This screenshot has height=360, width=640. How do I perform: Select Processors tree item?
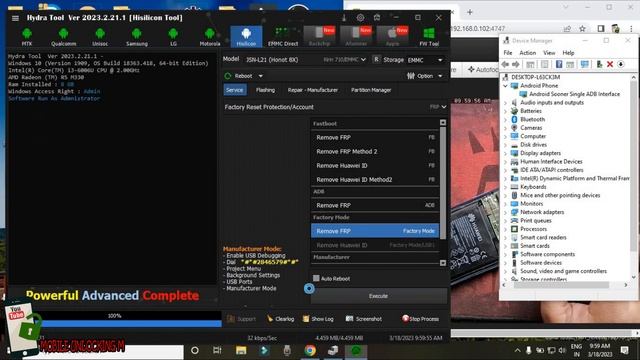point(533,229)
